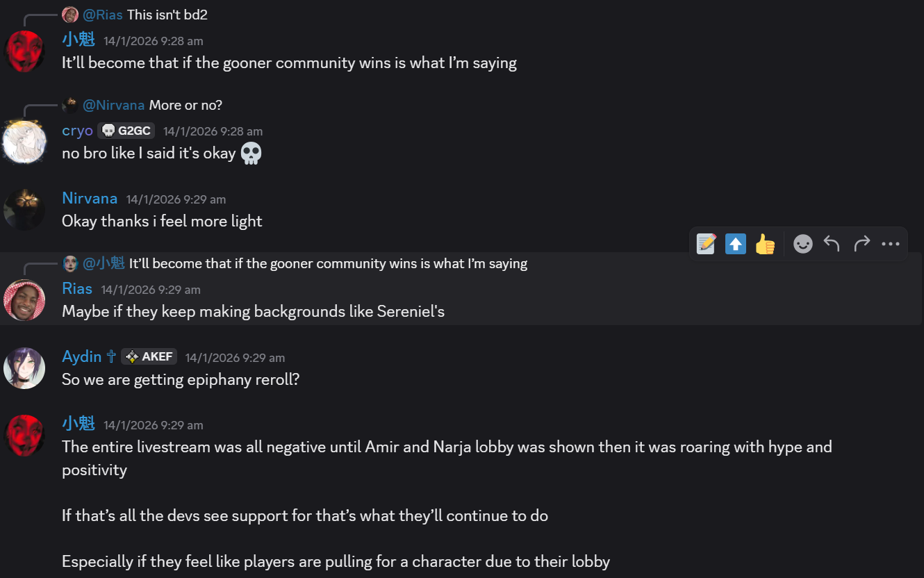This screenshot has width=924, height=578.
Task: Click the Aydin username
Action: (x=82, y=356)
